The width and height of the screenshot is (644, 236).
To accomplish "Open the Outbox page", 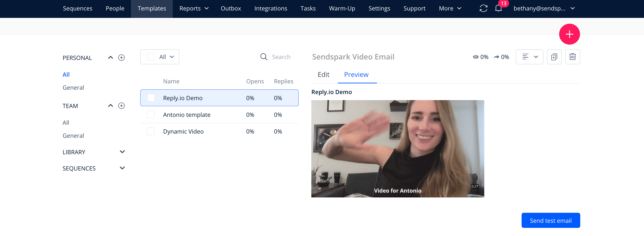I will 231,9.
